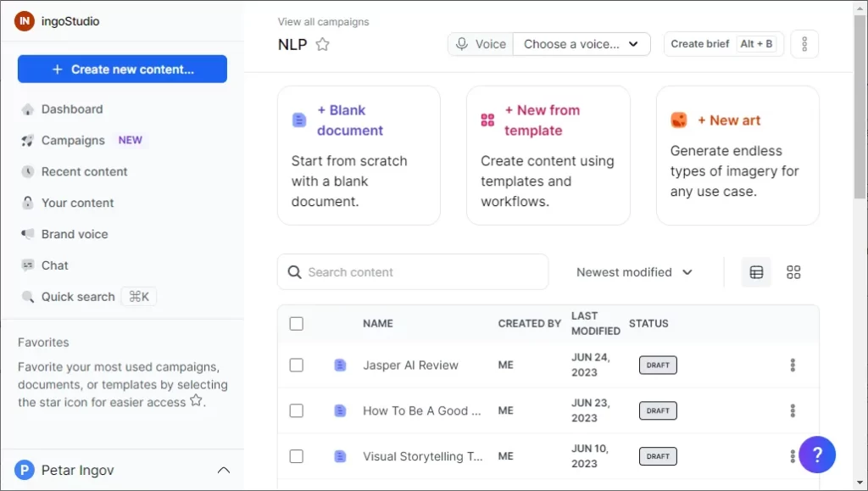
Task: Open the Choose a voice dropdown
Action: click(x=581, y=43)
